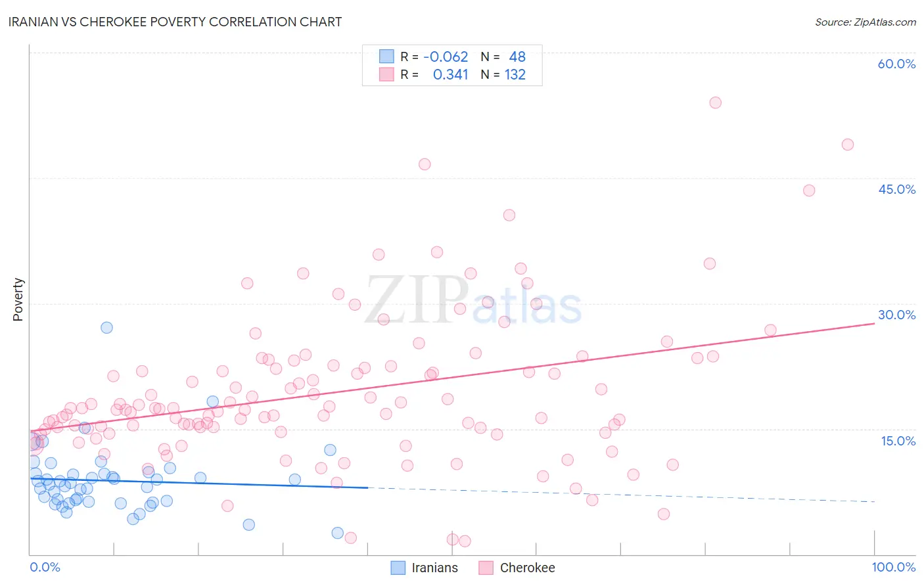Viewport: 924px width, 586px height.
Task: Select the Cherokee legend label
Action: coord(527,568)
